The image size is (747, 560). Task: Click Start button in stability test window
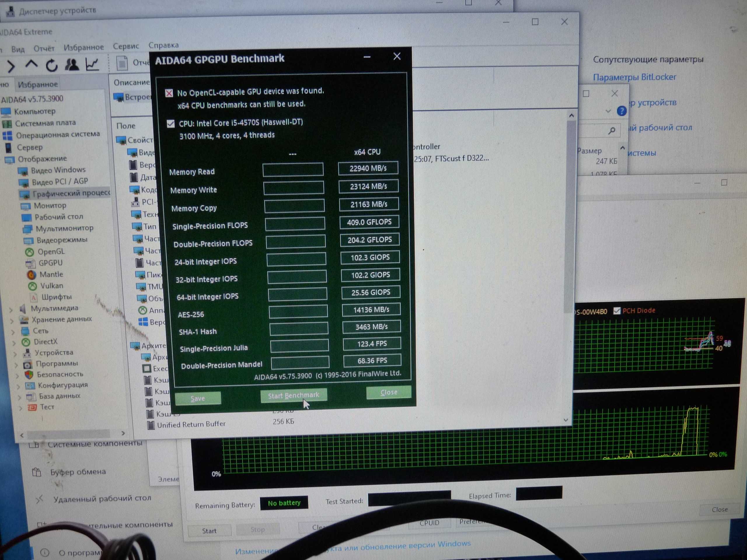click(x=210, y=531)
